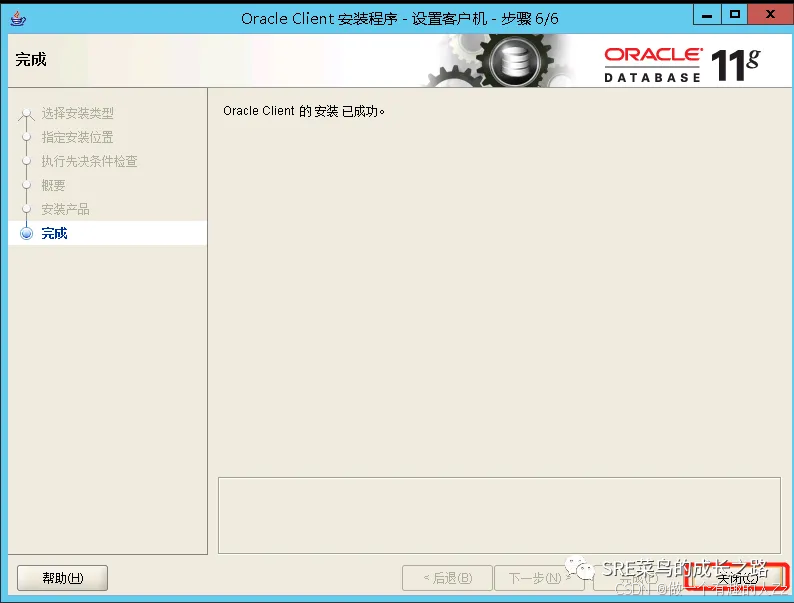This screenshot has width=794, height=603.
Task: Select the 执行先决条件检查 step
Action: tap(89, 161)
